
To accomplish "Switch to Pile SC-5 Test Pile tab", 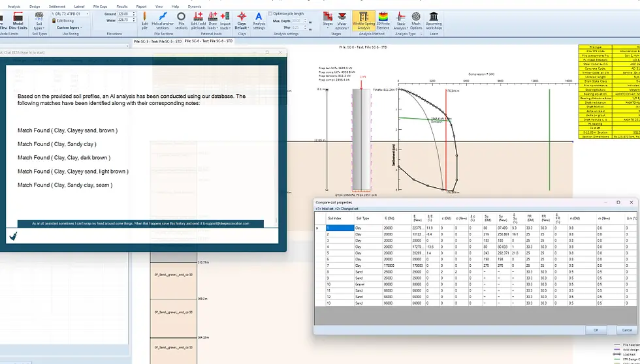I will click(x=157, y=42).
